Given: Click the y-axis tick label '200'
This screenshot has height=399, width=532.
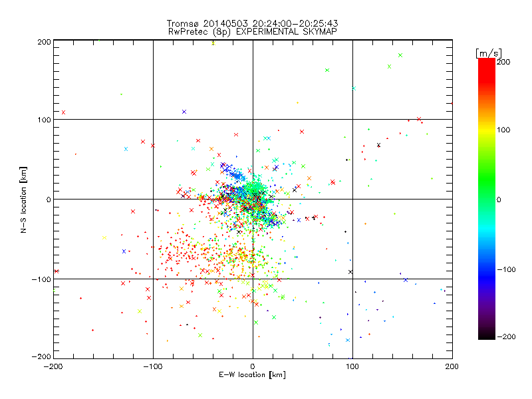Looking at the screenshot, I should (x=44, y=42).
